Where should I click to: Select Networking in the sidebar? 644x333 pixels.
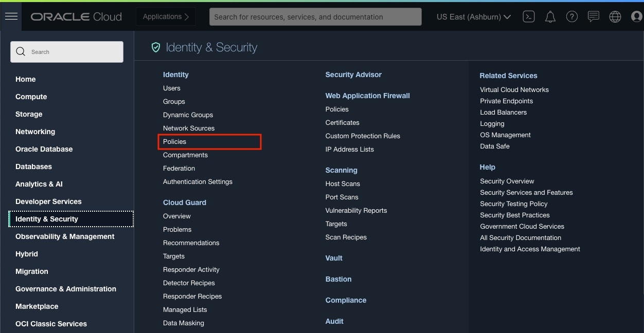[35, 132]
